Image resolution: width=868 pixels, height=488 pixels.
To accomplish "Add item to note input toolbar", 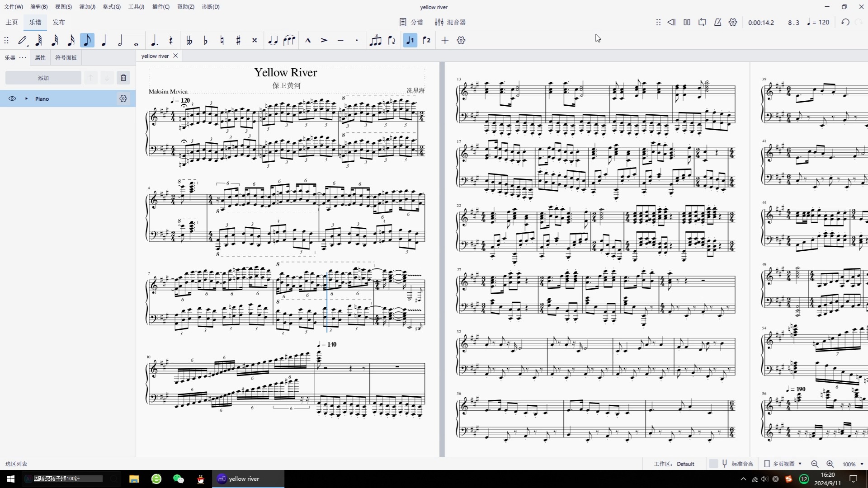I will (445, 40).
